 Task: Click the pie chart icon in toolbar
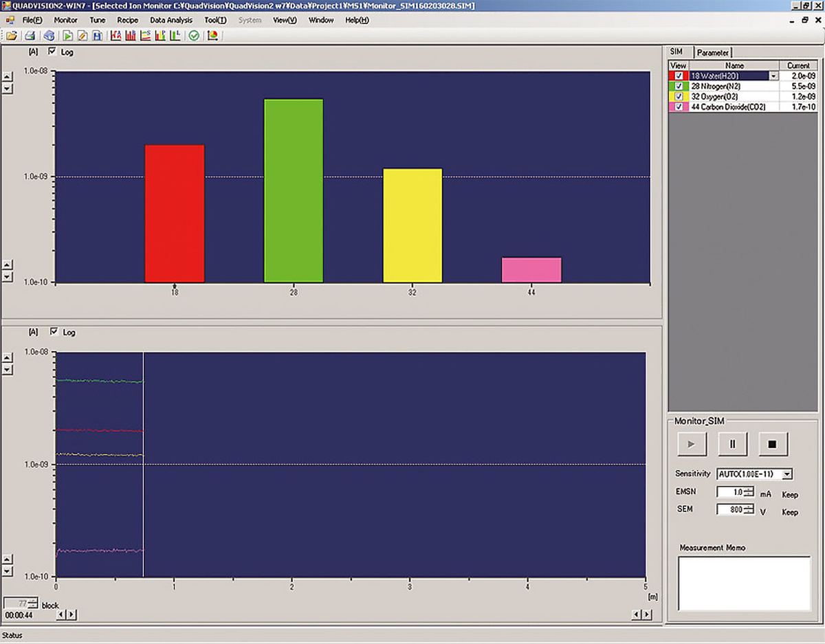[212, 35]
